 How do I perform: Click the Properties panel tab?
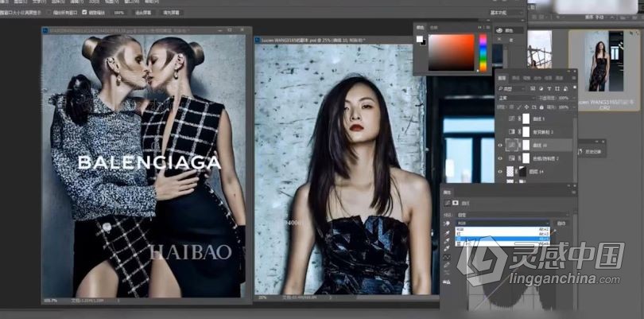pos(447,193)
